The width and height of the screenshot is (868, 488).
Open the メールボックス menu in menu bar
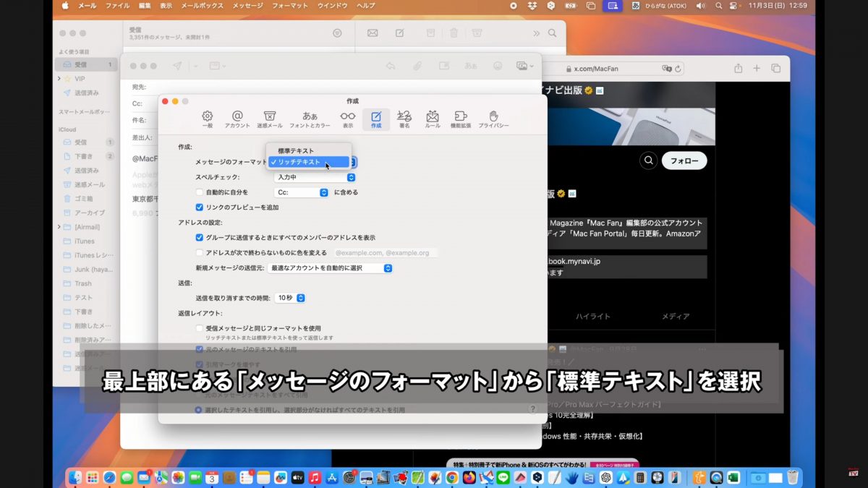[202, 6]
